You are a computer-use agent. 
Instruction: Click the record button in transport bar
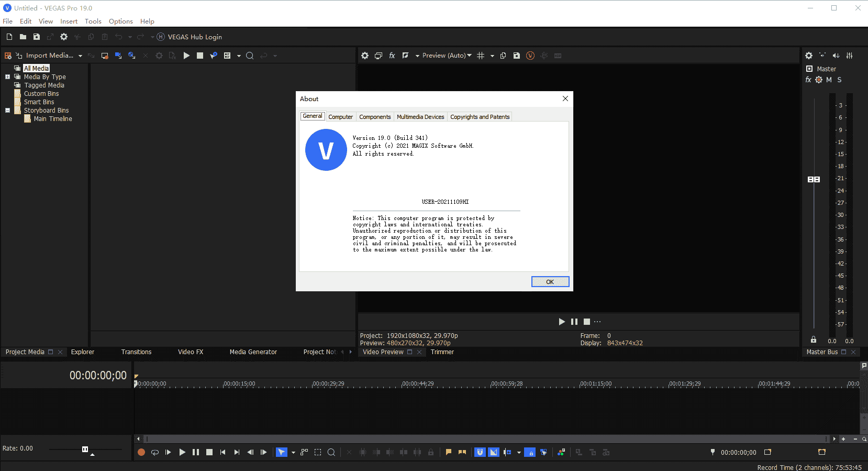(141, 452)
